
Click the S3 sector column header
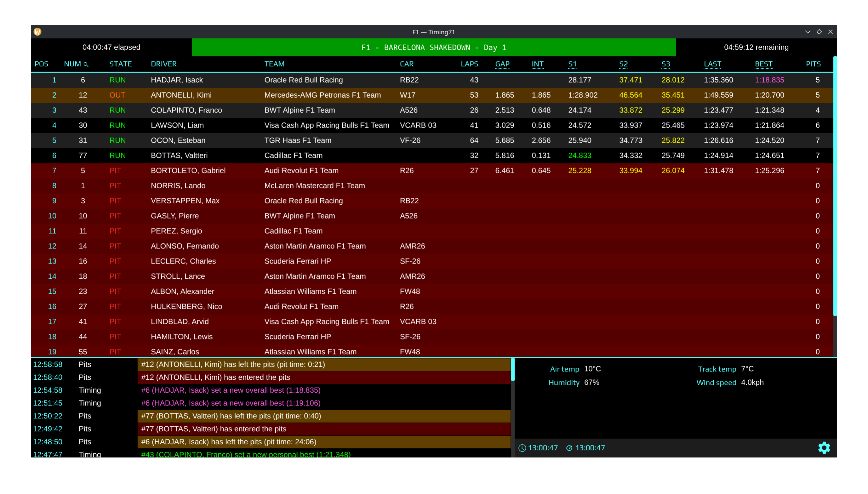pyautogui.click(x=665, y=64)
